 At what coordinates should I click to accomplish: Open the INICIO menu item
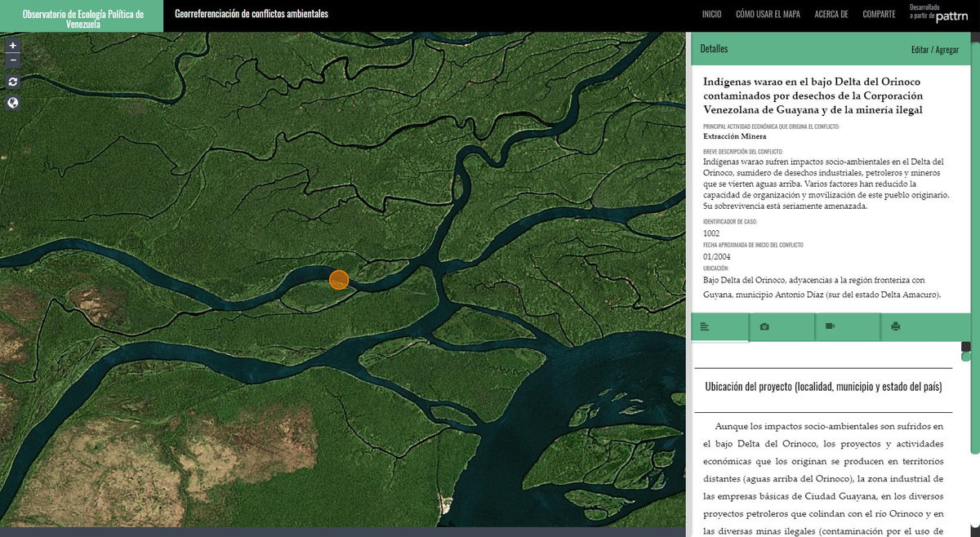(711, 14)
